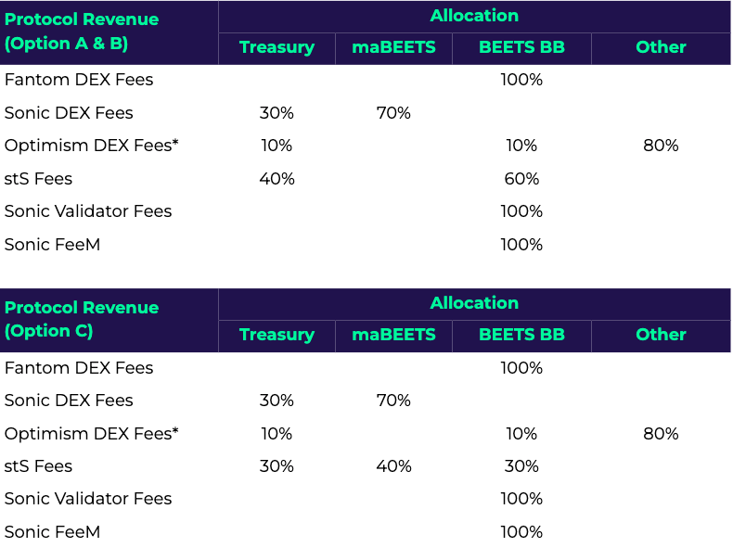Click Optimism DEX Fees* label in Option A & B table

click(x=91, y=146)
